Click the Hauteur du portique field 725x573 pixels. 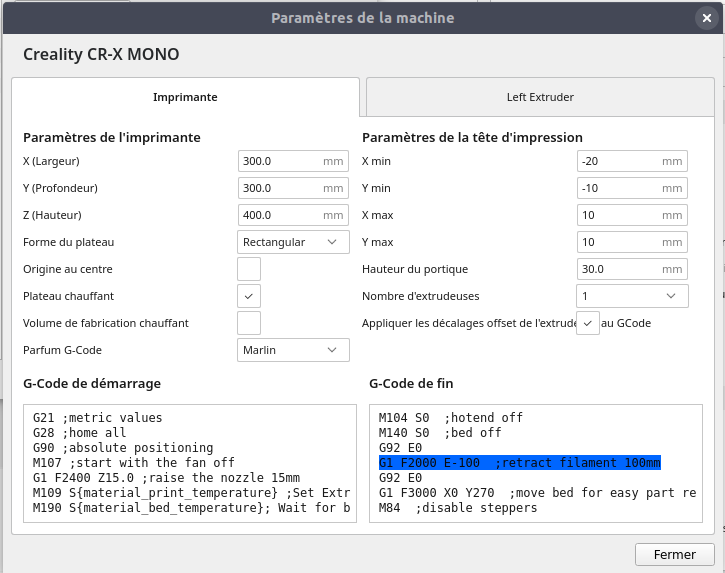point(632,269)
